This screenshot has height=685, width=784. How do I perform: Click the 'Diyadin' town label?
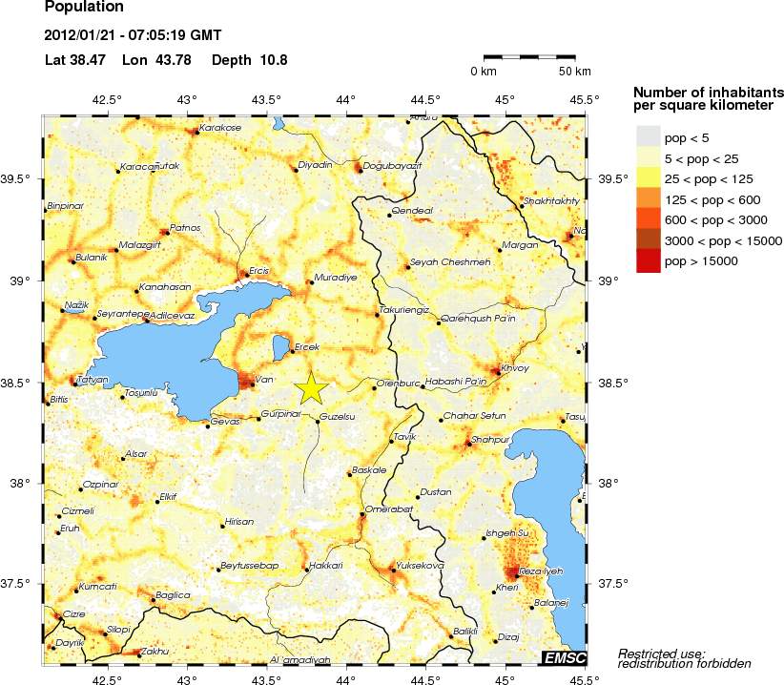click(315, 164)
